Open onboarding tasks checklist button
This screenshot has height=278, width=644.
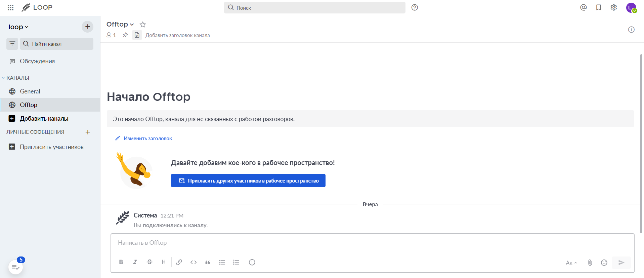pyautogui.click(x=15, y=267)
